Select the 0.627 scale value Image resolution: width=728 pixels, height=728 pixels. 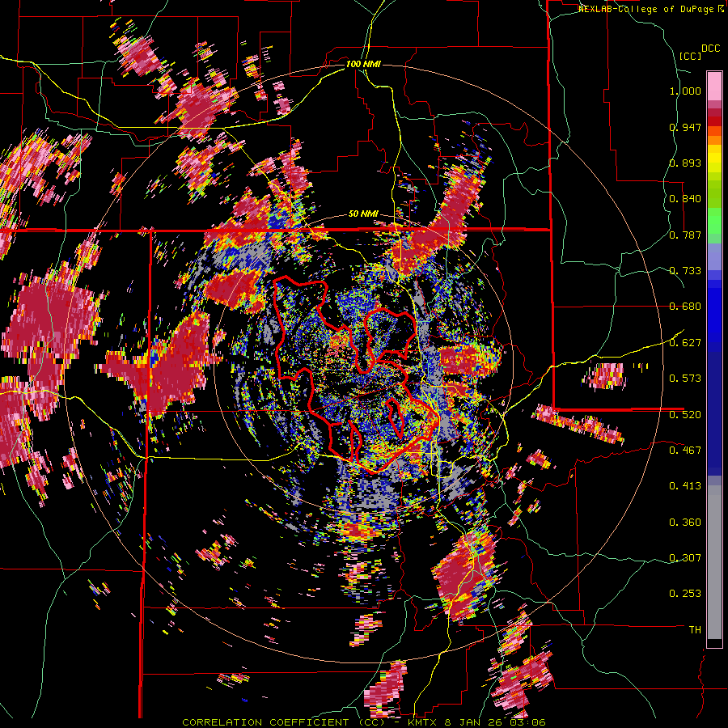click(685, 343)
